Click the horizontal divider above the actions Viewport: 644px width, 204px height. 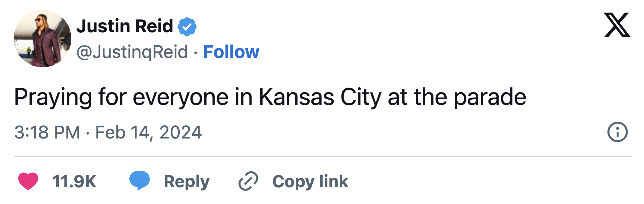(x=323, y=156)
